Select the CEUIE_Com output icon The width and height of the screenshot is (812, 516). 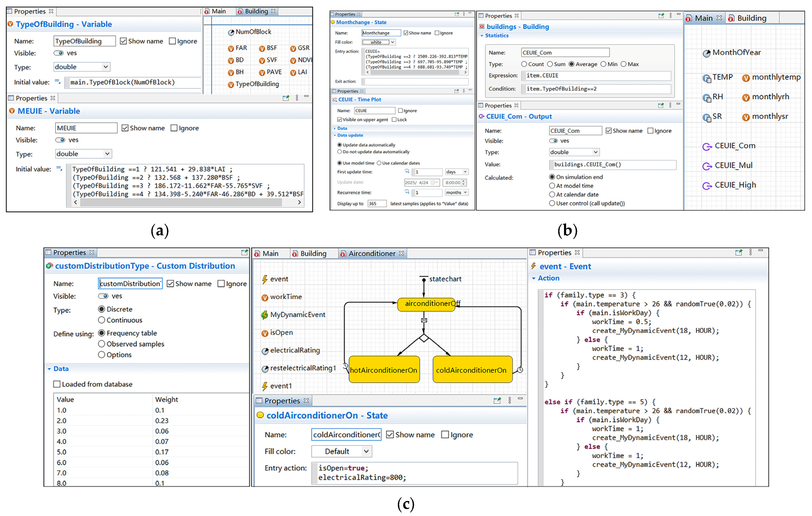pos(707,147)
